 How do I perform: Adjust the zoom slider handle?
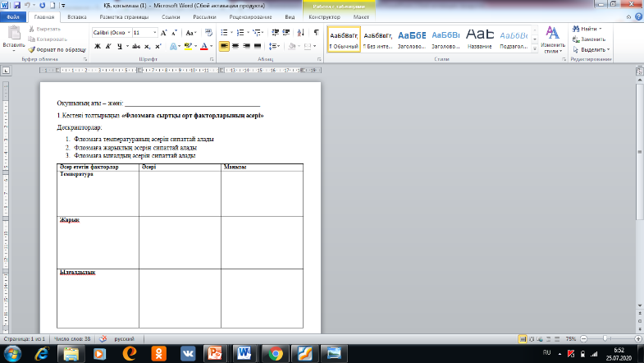coord(605,338)
